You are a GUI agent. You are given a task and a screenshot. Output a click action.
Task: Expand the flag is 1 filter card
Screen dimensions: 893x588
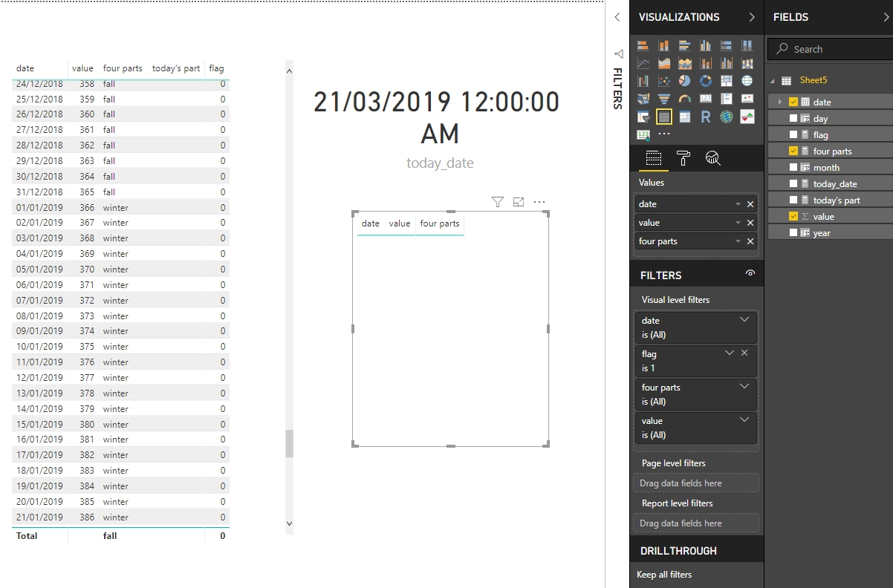tap(729, 353)
